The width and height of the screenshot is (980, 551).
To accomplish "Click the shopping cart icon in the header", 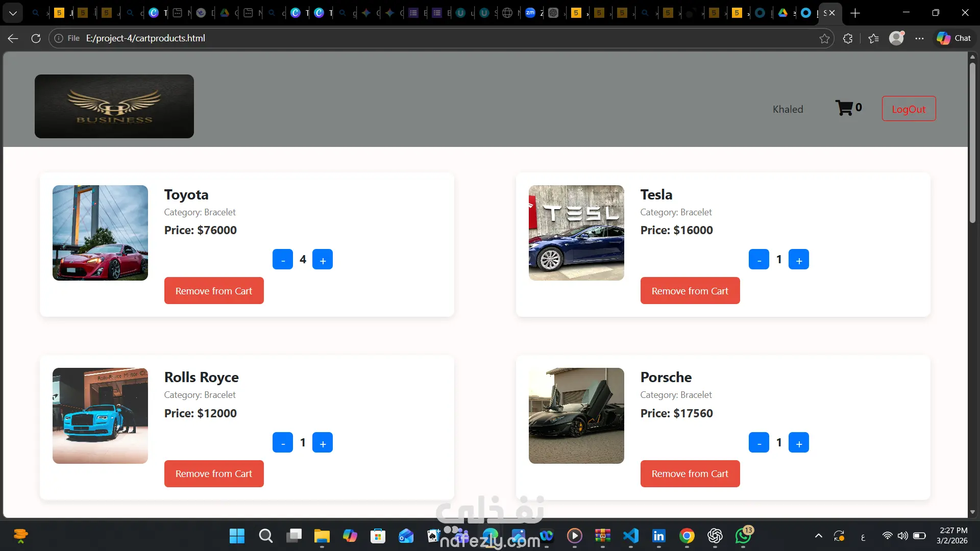I will point(844,108).
